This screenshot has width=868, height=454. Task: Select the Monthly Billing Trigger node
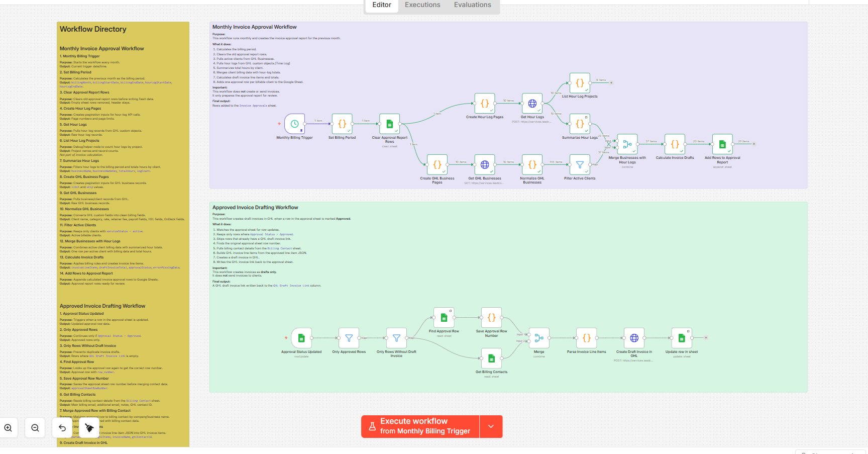[294, 124]
